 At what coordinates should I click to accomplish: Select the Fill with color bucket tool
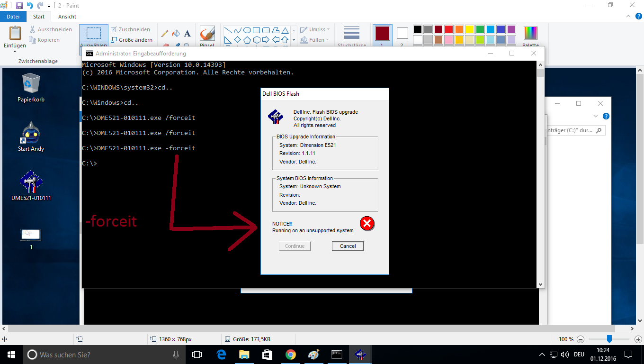pos(176,33)
